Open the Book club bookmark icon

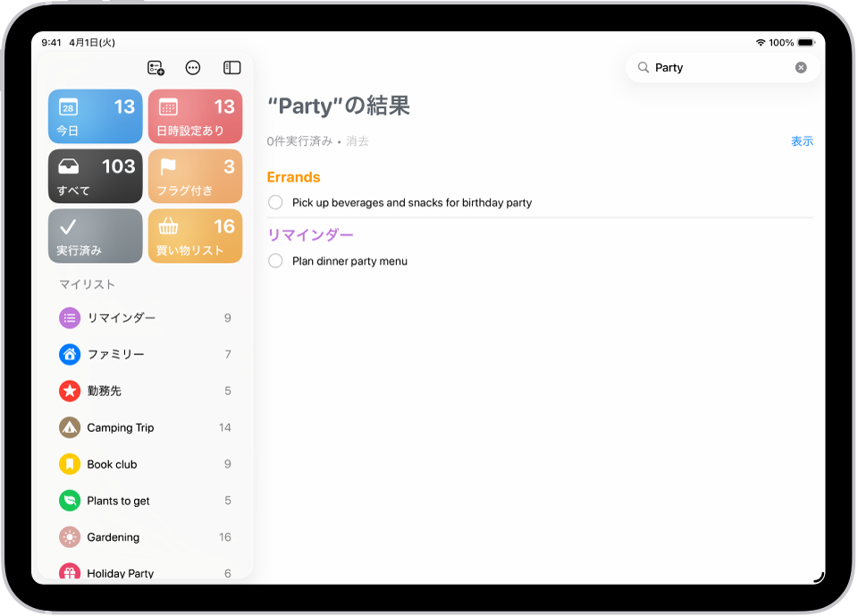click(69, 464)
